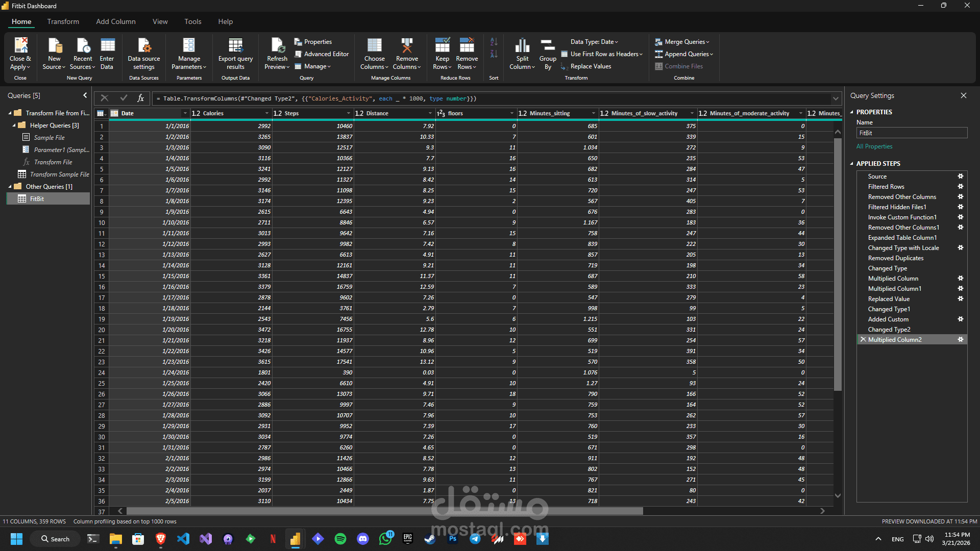Click the Enter Data icon
The width and height of the screenshot is (980, 551).
(x=107, y=46)
